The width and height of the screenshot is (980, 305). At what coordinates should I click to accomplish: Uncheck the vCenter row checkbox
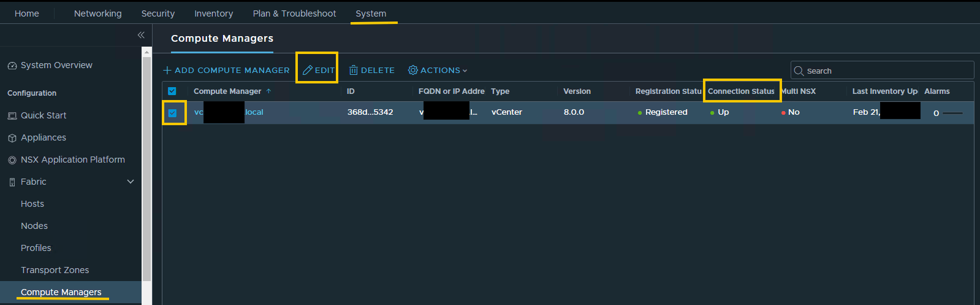pyautogui.click(x=172, y=113)
